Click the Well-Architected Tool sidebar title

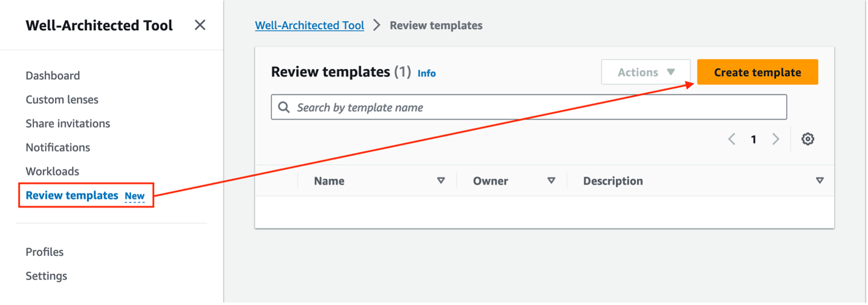(x=99, y=25)
